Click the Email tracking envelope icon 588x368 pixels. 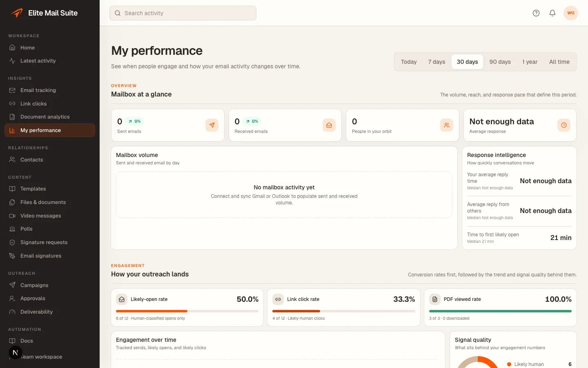tap(12, 90)
